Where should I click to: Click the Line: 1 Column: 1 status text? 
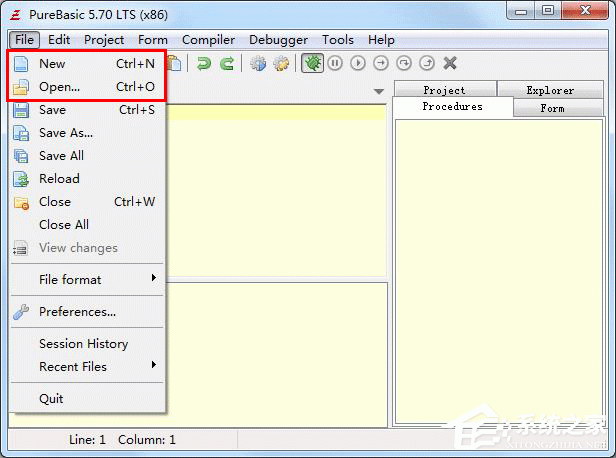click(122, 440)
